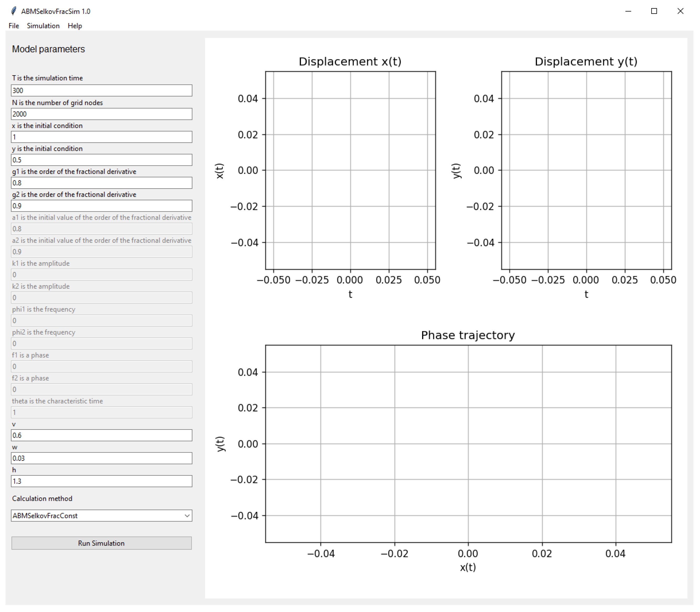Click the g1 fractional order field
Viewport: 700px width, 612px height.
pyautogui.click(x=102, y=183)
